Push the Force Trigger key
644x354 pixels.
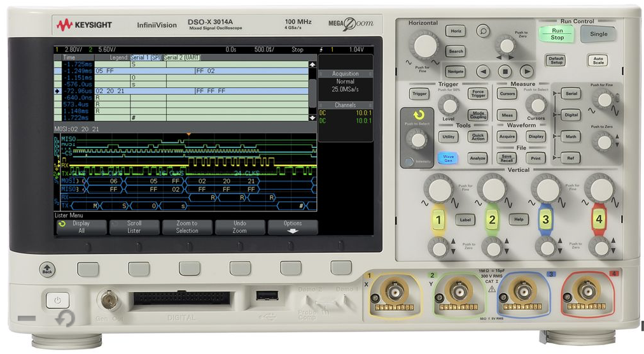click(478, 94)
